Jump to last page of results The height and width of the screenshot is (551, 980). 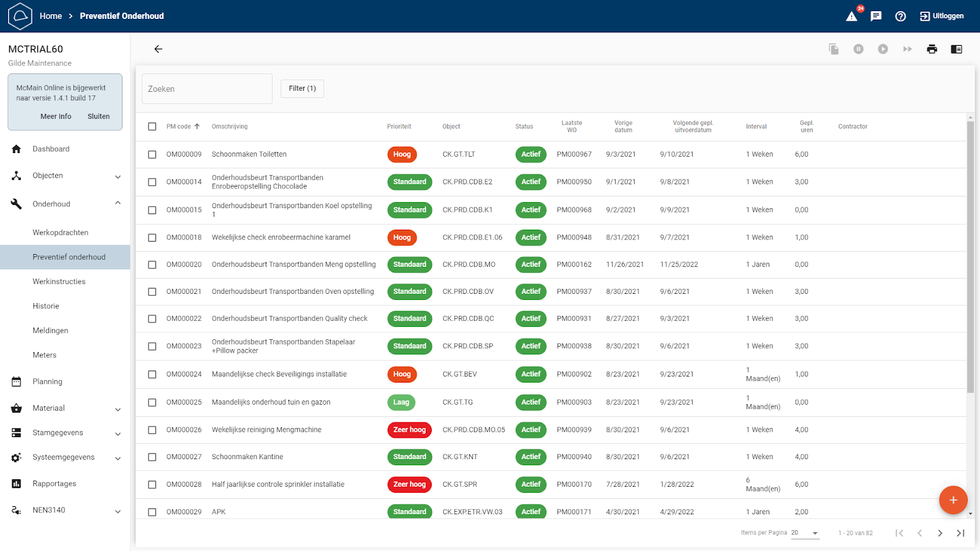[960, 533]
